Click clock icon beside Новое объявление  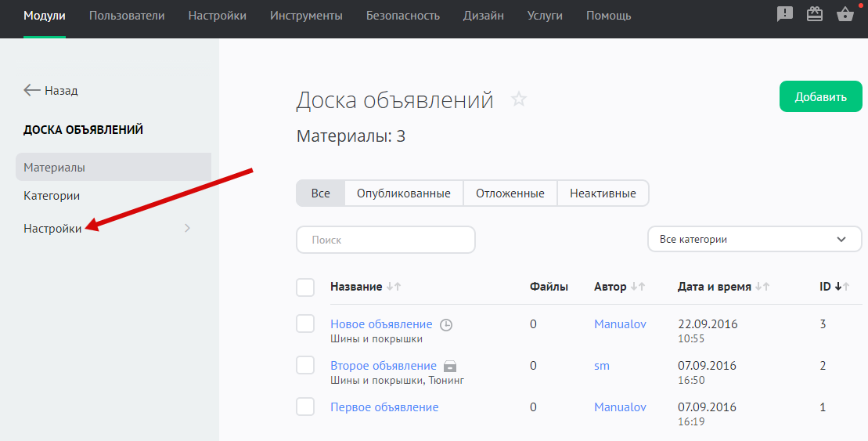point(446,324)
